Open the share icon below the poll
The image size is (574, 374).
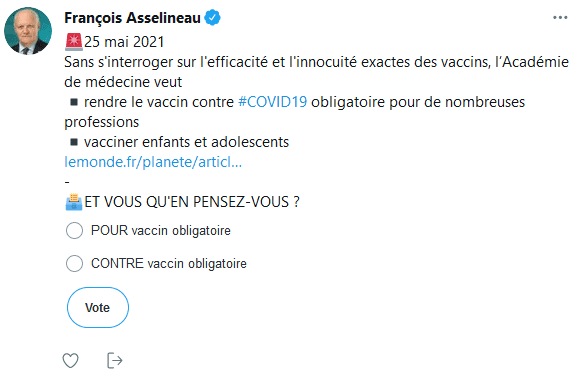pos(115,360)
